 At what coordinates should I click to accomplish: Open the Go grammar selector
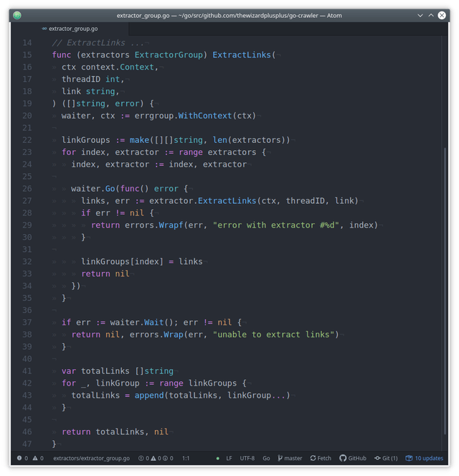[266, 458]
